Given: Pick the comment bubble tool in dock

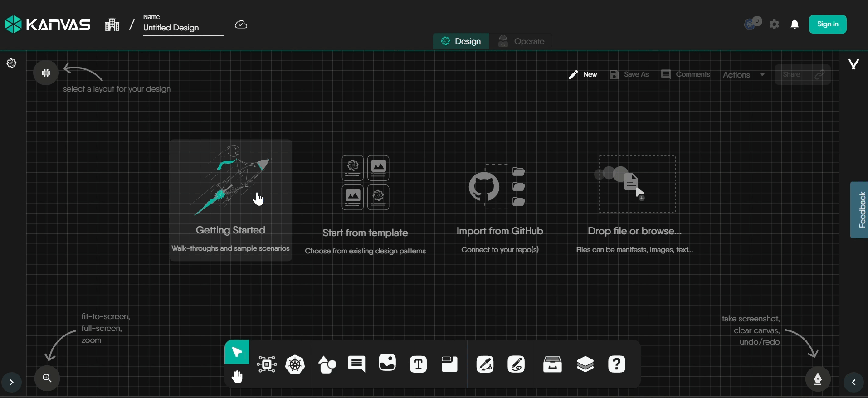Looking at the screenshot, I should pyautogui.click(x=357, y=364).
